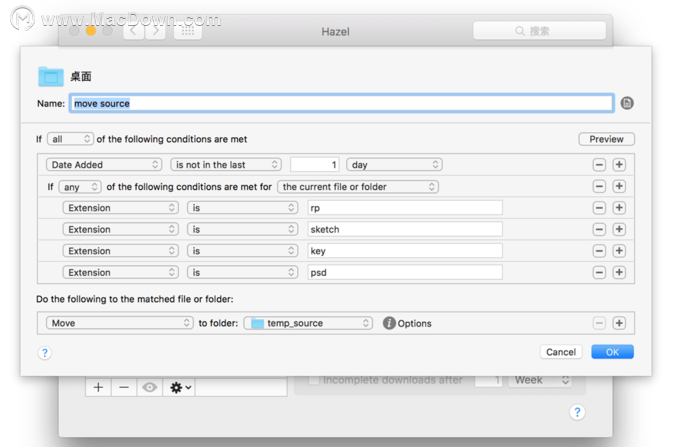
Task: Open the 'Move' action dropdown
Action: point(119,323)
